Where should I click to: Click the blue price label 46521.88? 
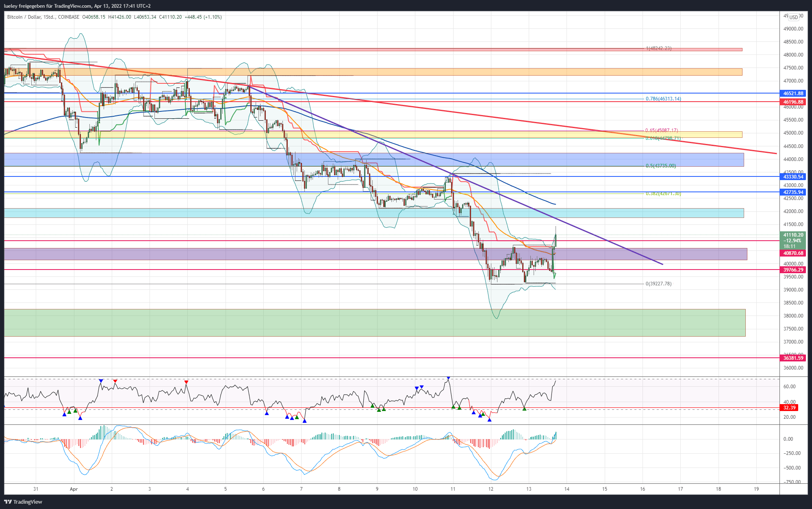793,94
